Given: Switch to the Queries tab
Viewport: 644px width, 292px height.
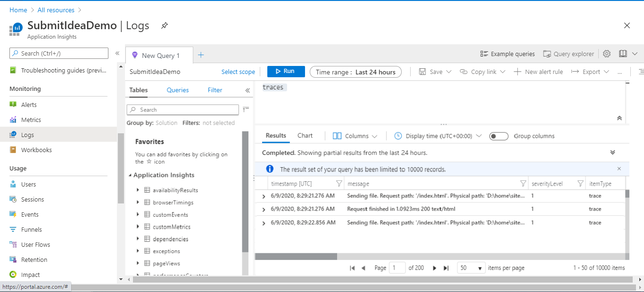Looking at the screenshot, I should (178, 90).
